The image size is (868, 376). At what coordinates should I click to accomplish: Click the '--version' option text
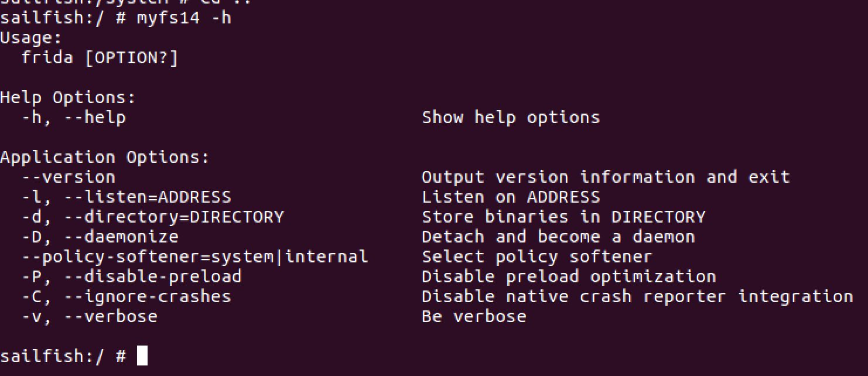(x=69, y=177)
